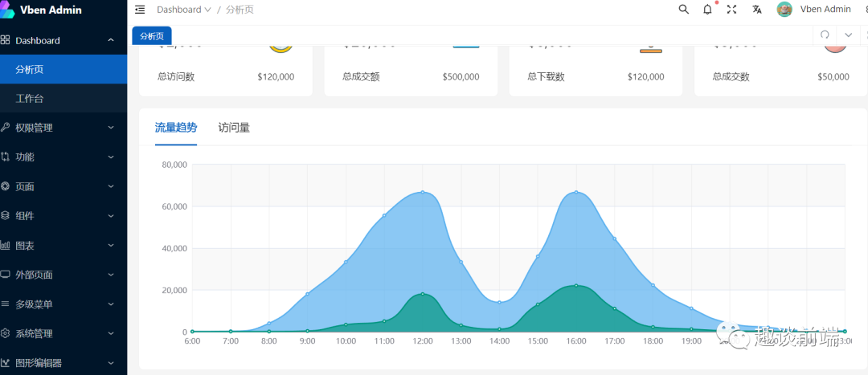Click the 80,000 y-axis label
The image size is (868, 375).
point(174,165)
